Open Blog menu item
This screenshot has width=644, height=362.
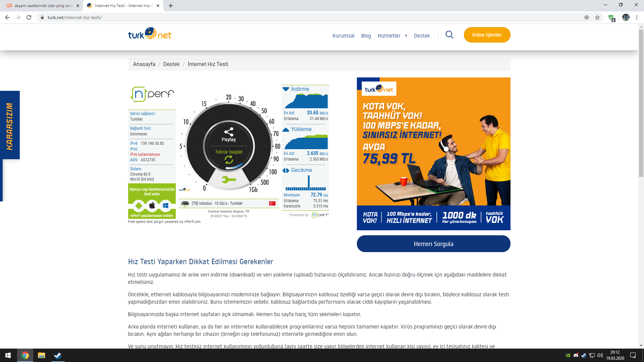366,36
